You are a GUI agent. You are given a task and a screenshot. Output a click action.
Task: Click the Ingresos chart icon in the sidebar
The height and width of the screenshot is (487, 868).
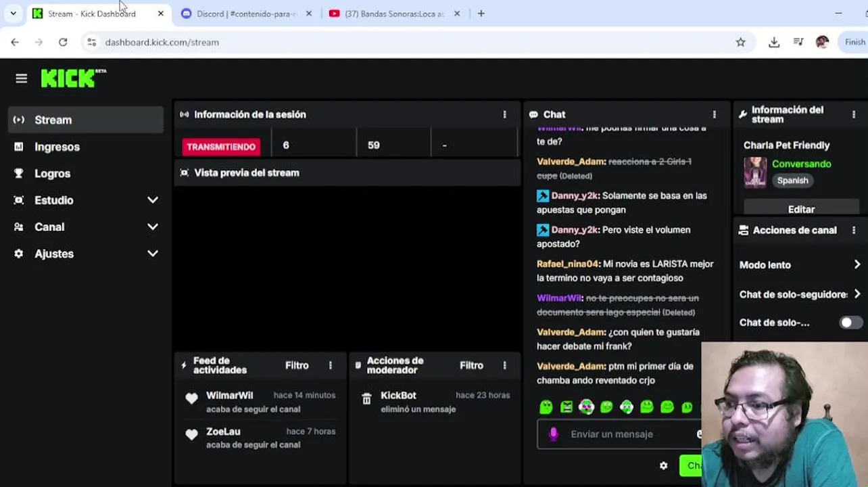coord(19,147)
